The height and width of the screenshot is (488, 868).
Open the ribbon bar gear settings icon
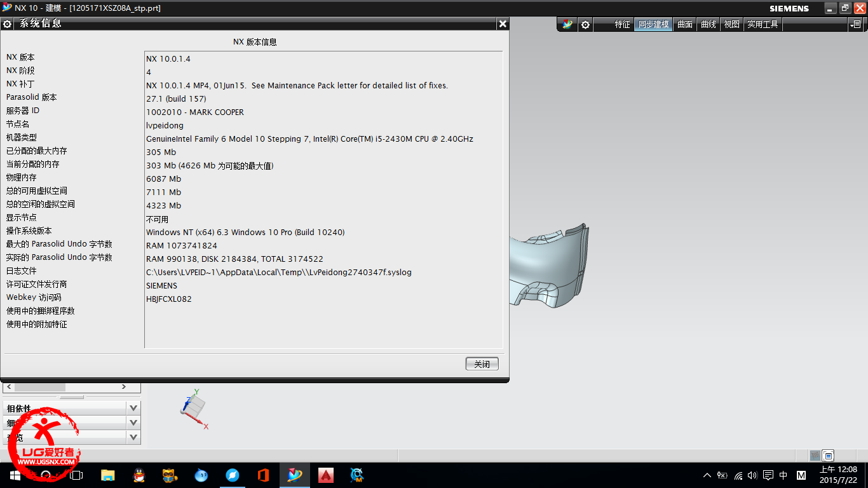(x=585, y=24)
